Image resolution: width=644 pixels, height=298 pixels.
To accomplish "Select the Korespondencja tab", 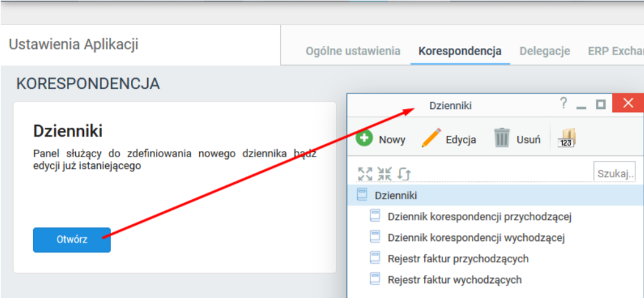I will (460, 51).
